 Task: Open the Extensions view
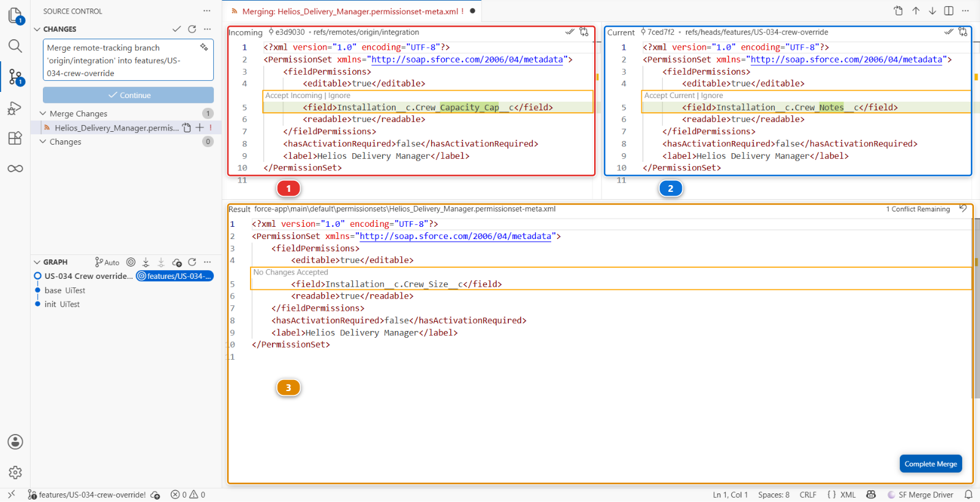[15, 138]
